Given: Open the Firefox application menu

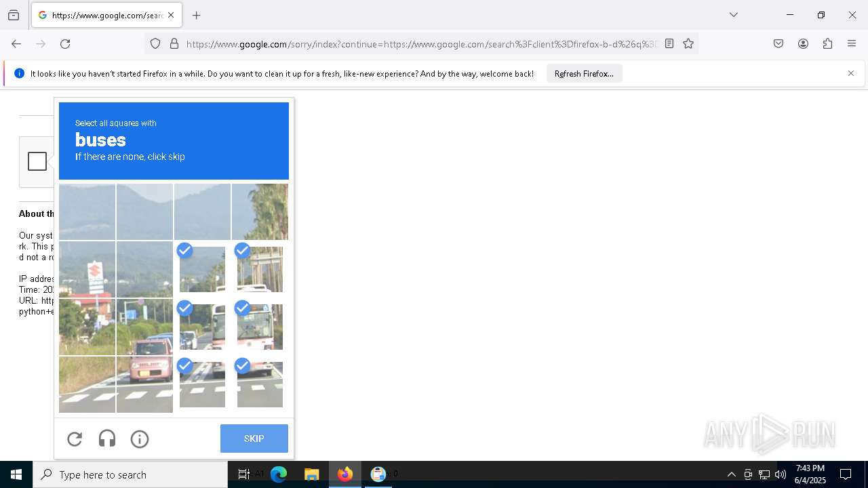Looking at the screenshot, I should [852, 44].
